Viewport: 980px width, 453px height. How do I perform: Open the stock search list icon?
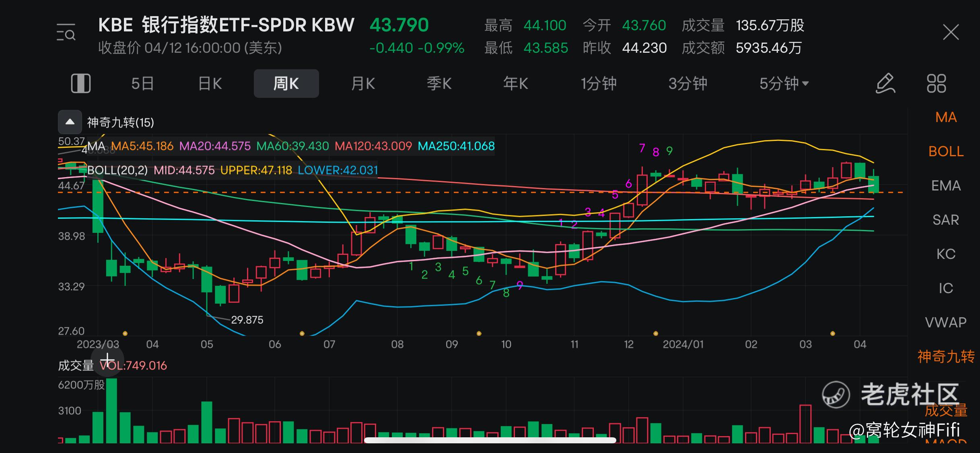66,33
